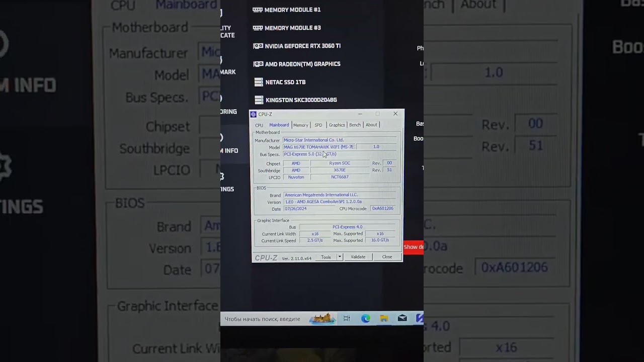Screen dimensions: 644x362
Task: Click the PCI-Express 4.0 graphic bus field
Action: (347, 227)
